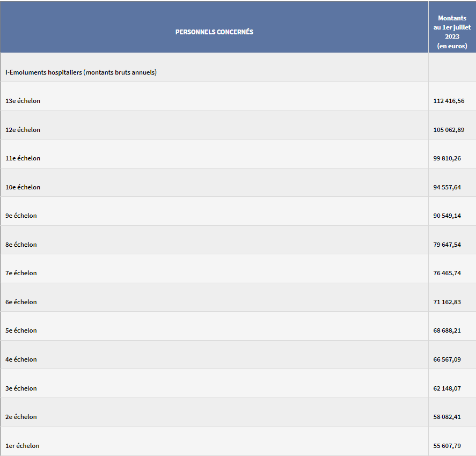Click the 10e échelon row label
This screenshot has height=456, width=476.
tap(23, 187)
